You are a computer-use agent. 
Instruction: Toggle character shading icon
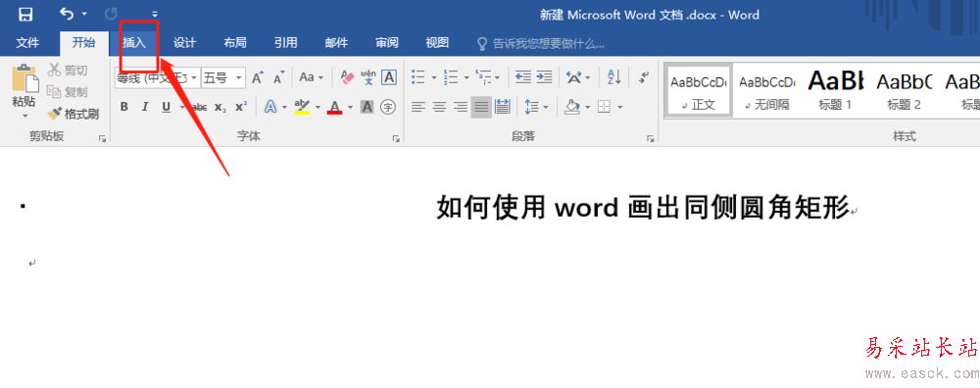367,107
